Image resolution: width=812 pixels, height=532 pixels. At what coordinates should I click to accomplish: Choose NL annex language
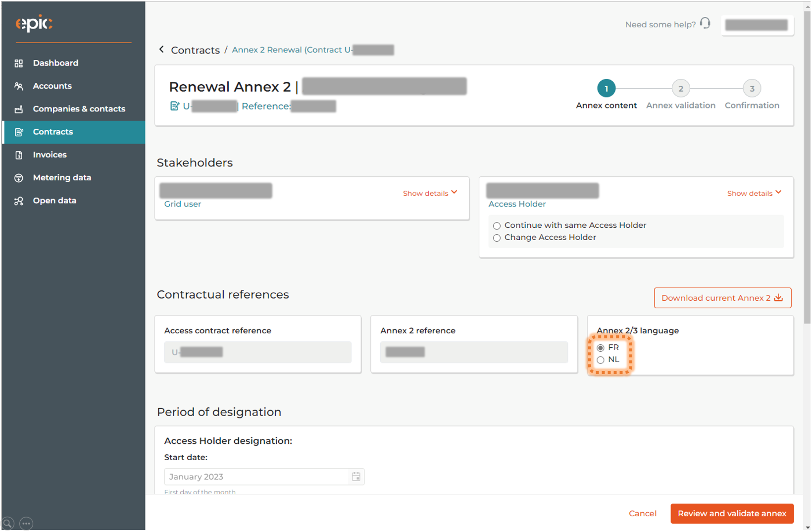(x=601, y=360)
